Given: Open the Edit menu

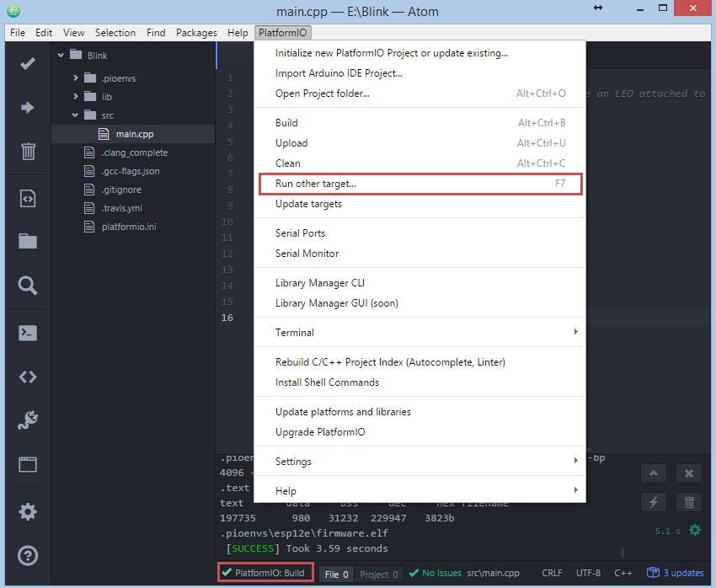Looking at the screenshot, I should pos(44,33).
